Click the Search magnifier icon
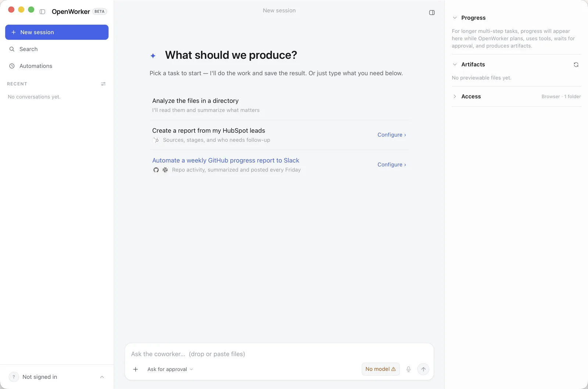Image resolution: width=588 pixels, height=389 pixels. (12, 49)
